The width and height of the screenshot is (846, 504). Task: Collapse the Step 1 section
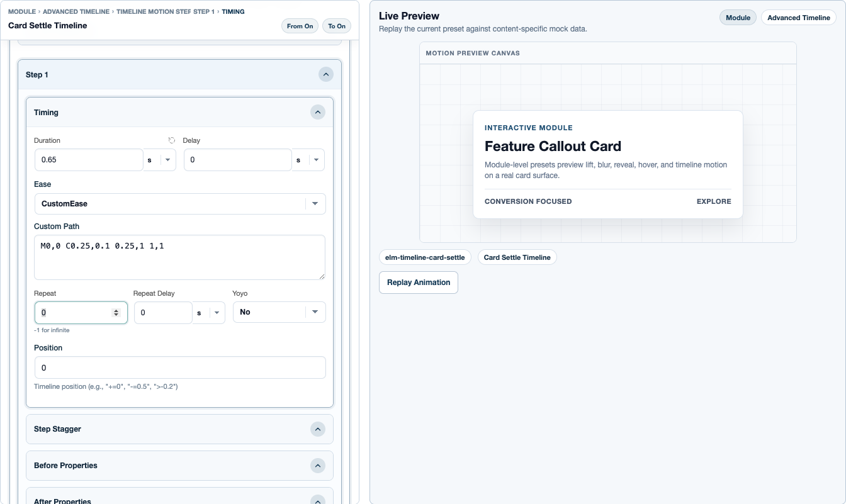(x=325, y=75)
